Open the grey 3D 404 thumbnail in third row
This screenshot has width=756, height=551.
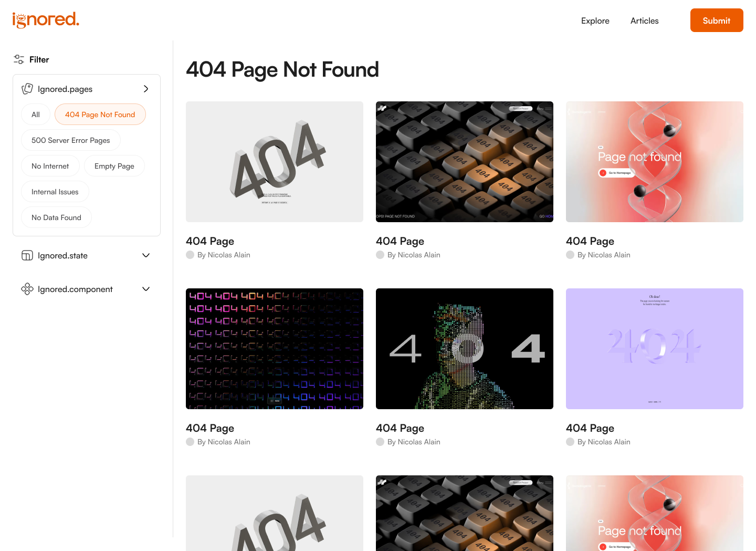tap(275, 513)
